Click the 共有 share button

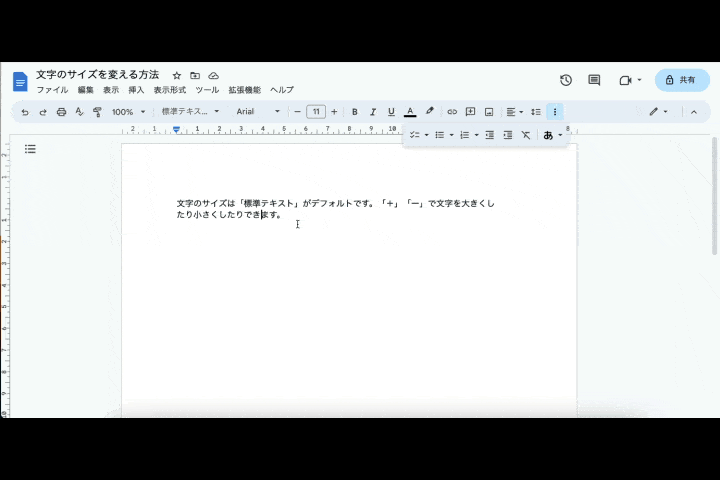point(682,80)
